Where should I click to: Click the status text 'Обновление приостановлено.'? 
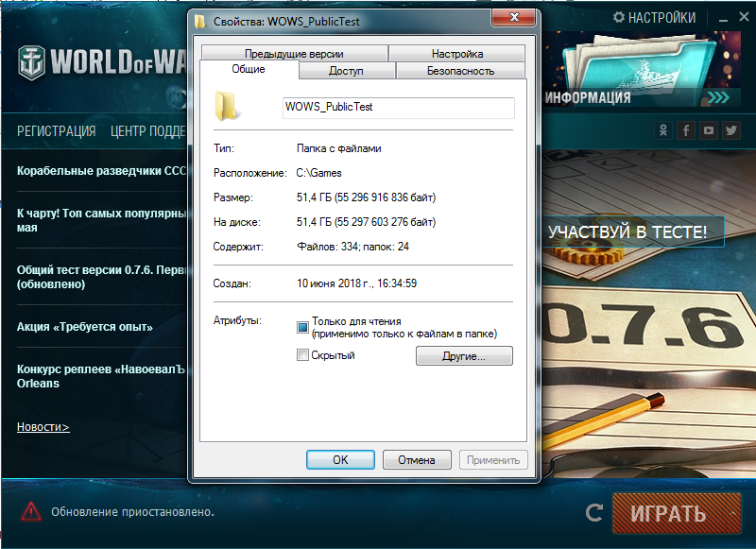[x=132, y=512]
